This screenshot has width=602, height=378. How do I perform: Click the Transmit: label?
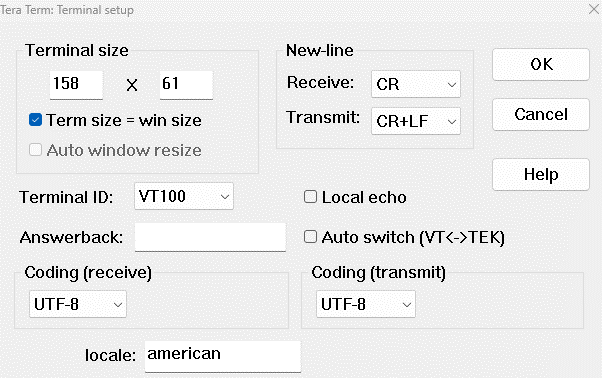[x=323, y=117]
